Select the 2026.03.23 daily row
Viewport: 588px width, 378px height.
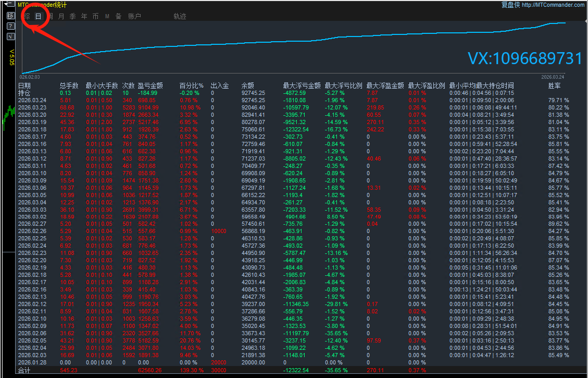coord(32,107)
